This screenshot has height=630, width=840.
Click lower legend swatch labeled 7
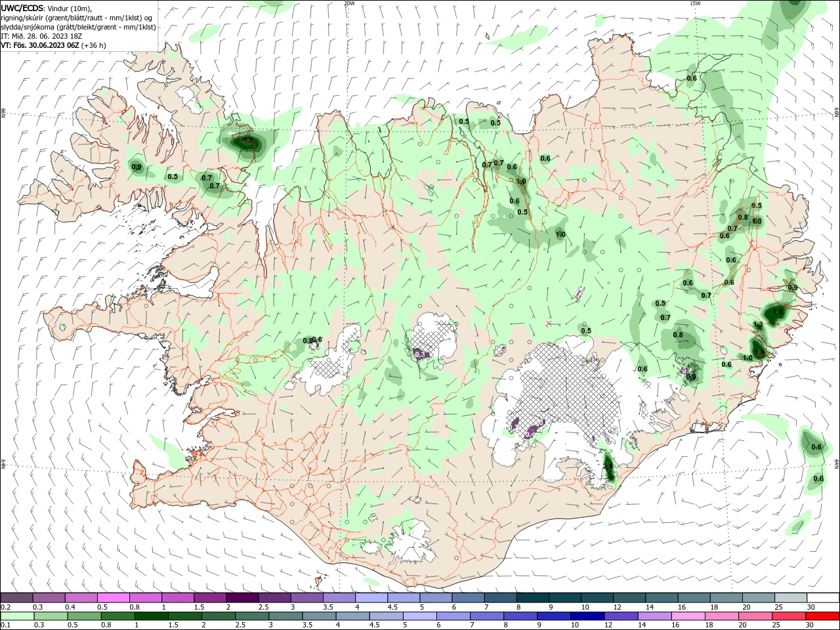coord(486,616)
